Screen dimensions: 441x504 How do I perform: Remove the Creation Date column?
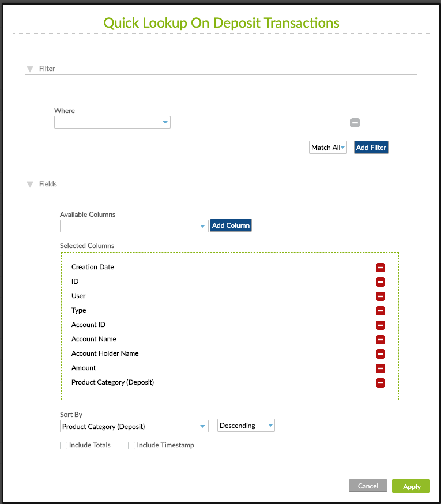click(x=380, y=268)
